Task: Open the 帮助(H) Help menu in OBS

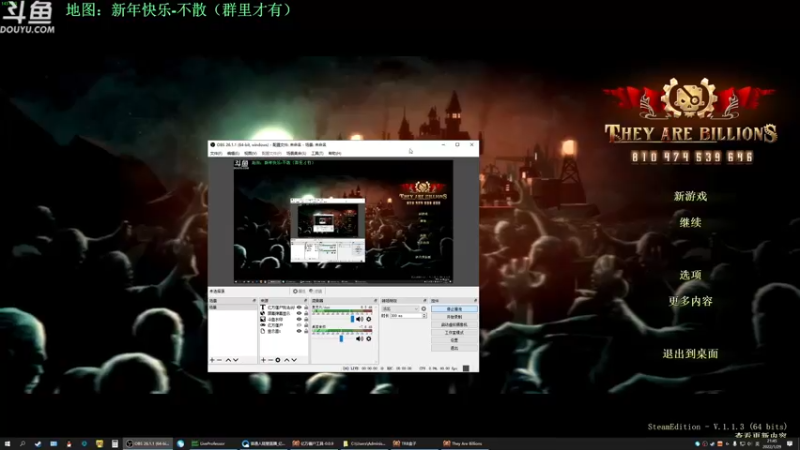Action: pos(335,153)
